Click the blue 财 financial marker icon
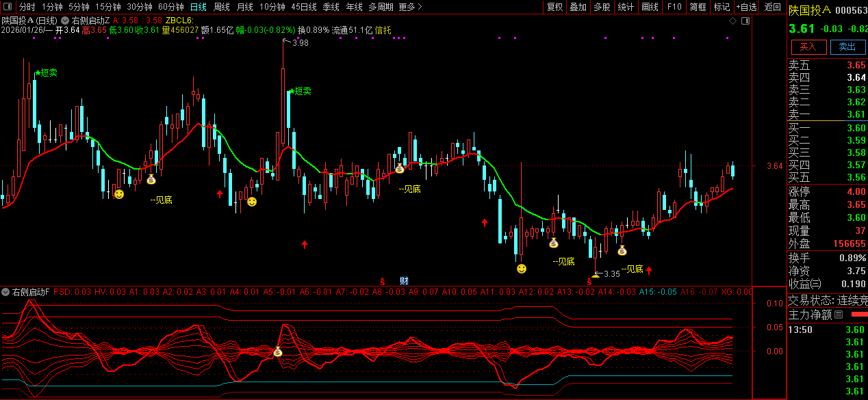This screenshot has width=868, height=400. (404, 280)
